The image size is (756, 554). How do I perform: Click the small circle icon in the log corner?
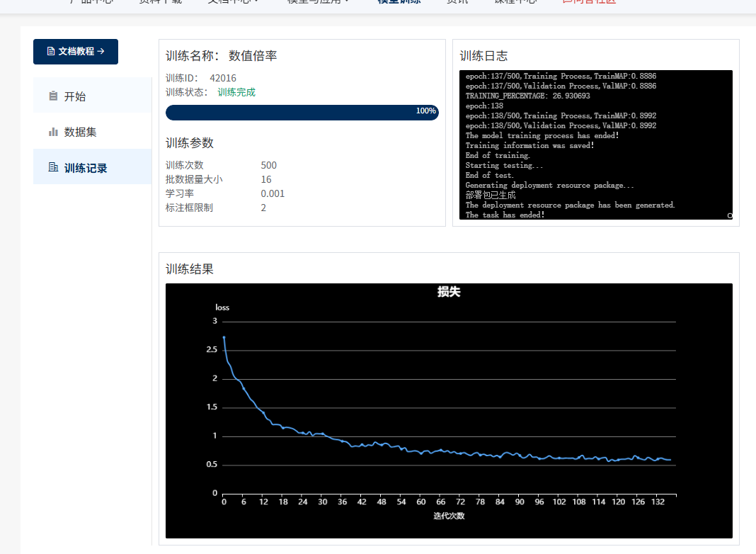pos(730,215)
